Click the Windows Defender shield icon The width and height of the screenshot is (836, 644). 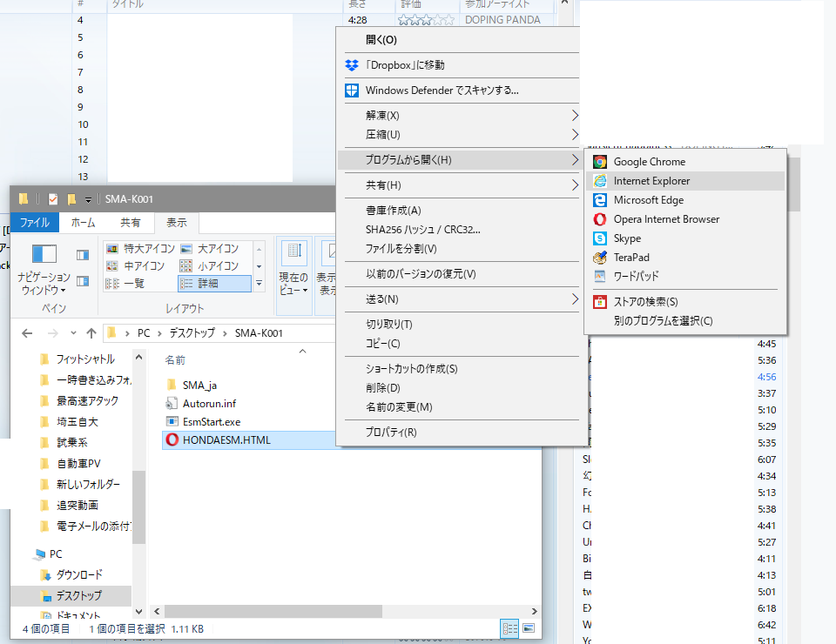coord(352,91)
